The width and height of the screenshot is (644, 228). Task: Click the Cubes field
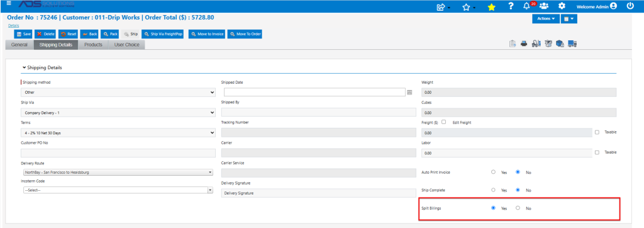[519, 112]
